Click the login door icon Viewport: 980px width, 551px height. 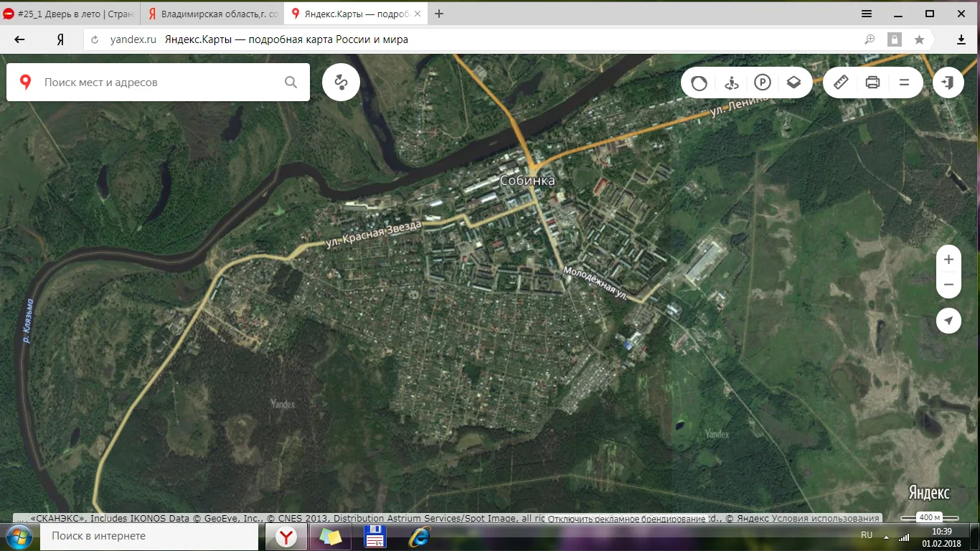[x=948, y=83]
